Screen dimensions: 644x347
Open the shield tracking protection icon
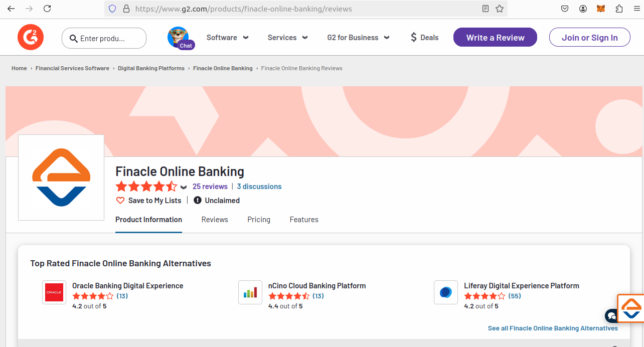(x=112, y=9)
